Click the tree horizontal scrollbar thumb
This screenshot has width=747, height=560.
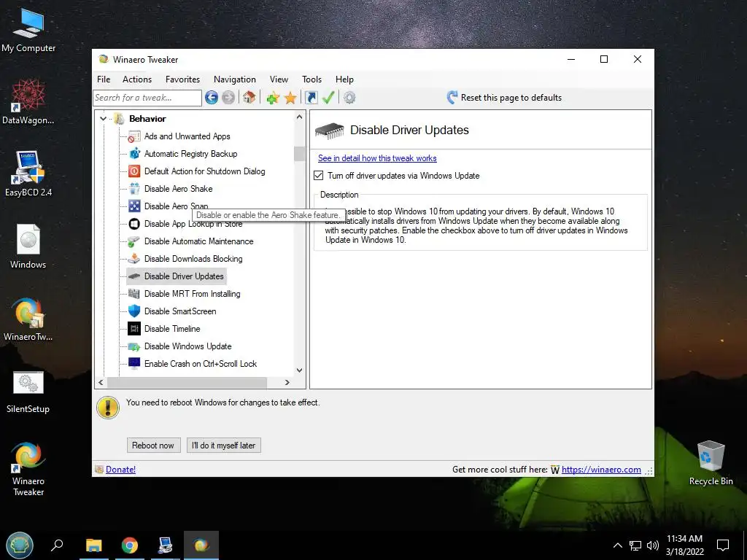(x=187, y=382)
